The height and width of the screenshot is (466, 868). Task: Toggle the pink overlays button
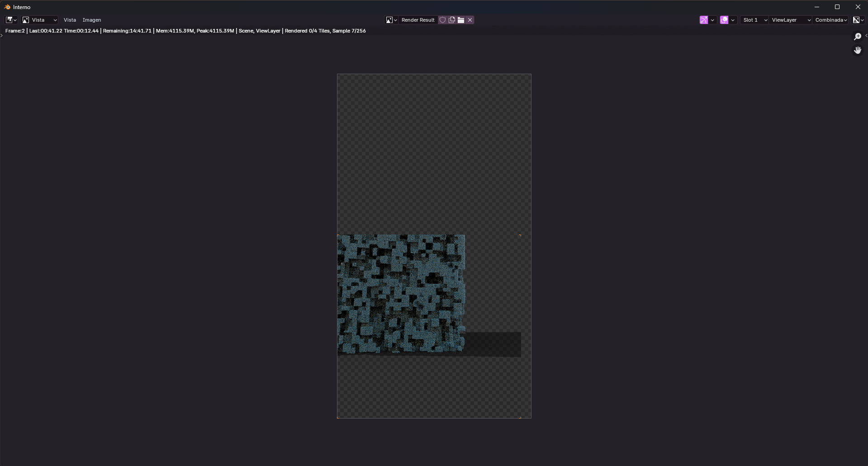click(724, 20)
